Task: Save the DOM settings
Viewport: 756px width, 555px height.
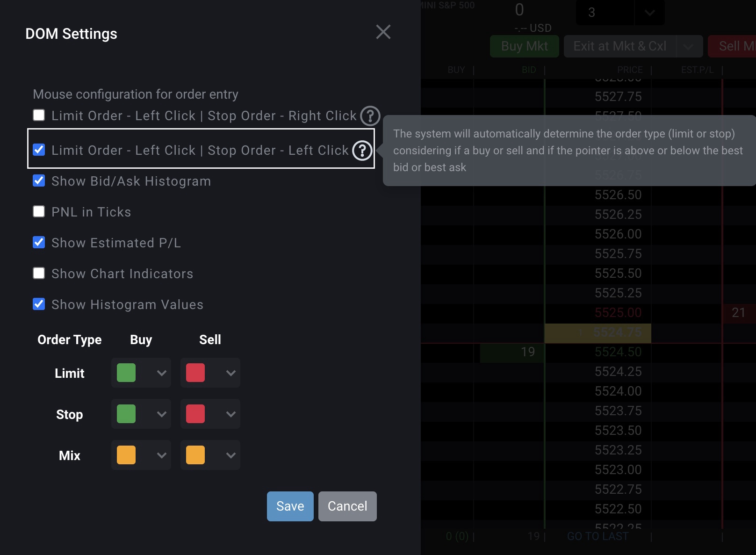Action: click(x=290, y=506)
